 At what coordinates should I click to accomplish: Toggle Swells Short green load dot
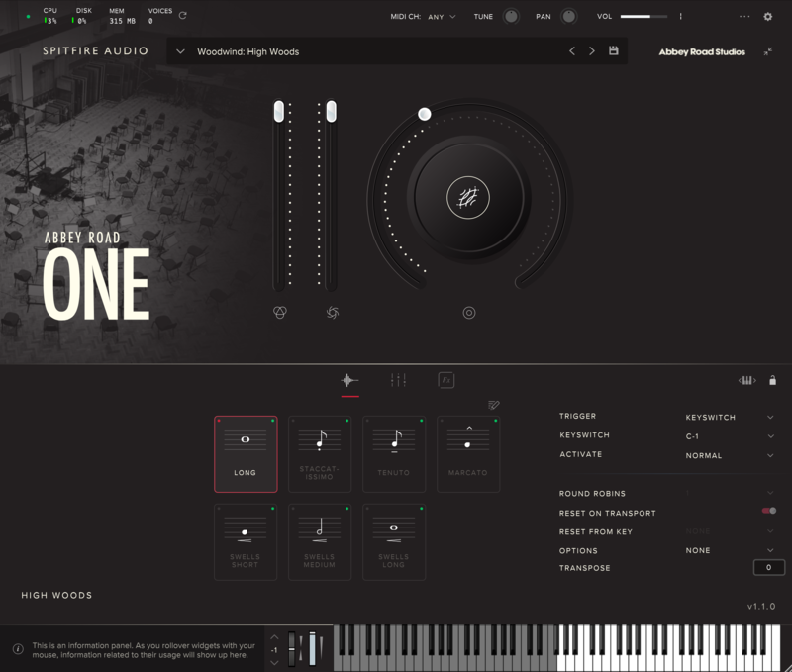[273, 509]
